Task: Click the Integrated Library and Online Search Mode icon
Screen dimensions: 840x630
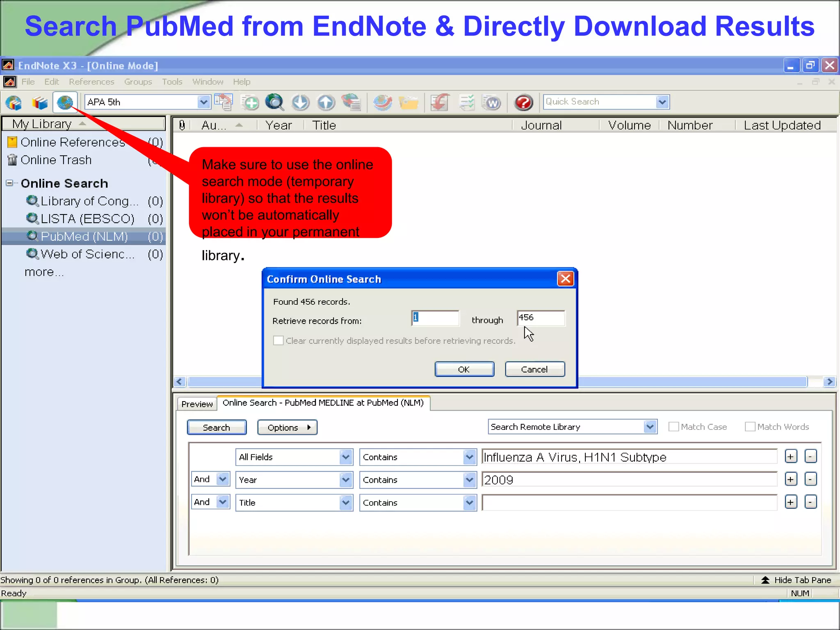Action: tap(14, 103)
